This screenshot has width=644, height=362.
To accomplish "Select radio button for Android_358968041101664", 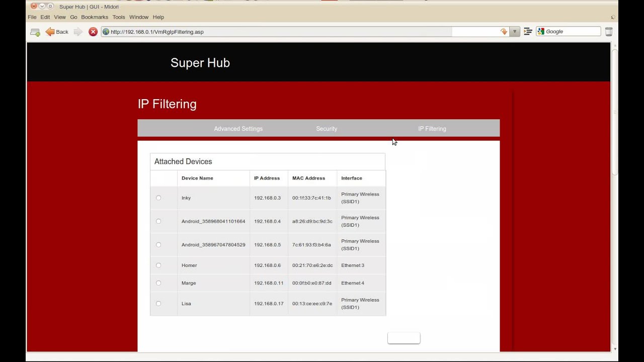I will (158, 221).
